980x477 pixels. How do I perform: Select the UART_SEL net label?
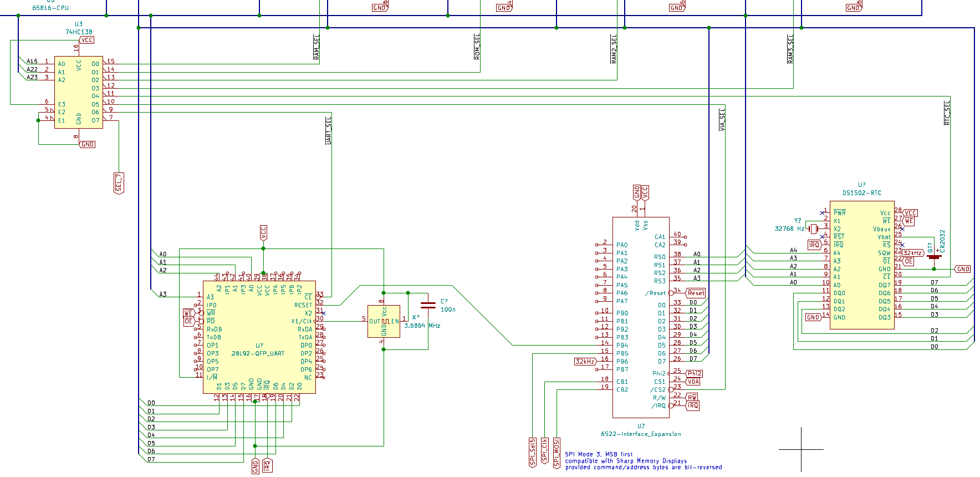click(328, 131)
